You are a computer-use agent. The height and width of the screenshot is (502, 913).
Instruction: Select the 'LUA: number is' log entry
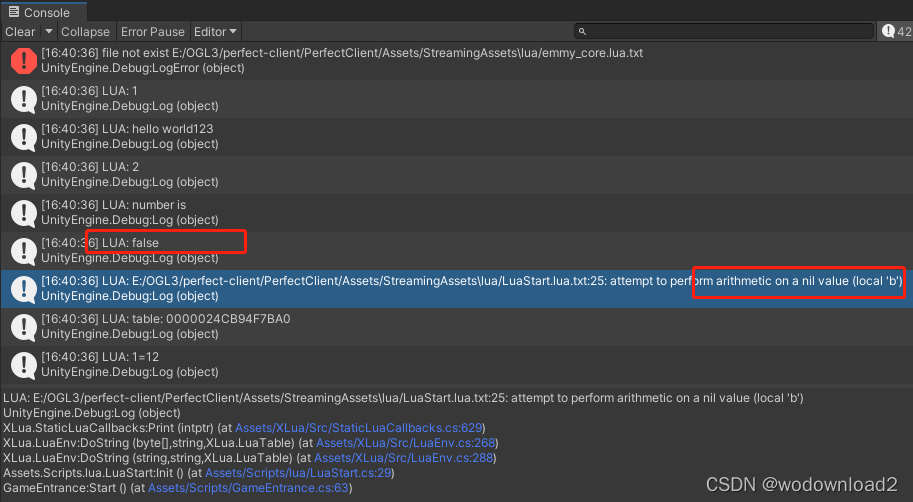click(456, 213)
